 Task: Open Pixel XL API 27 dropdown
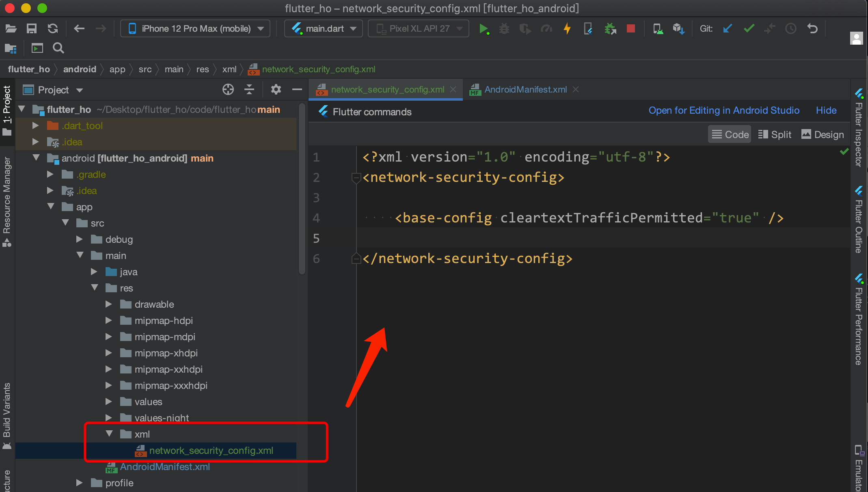point(419,28)
